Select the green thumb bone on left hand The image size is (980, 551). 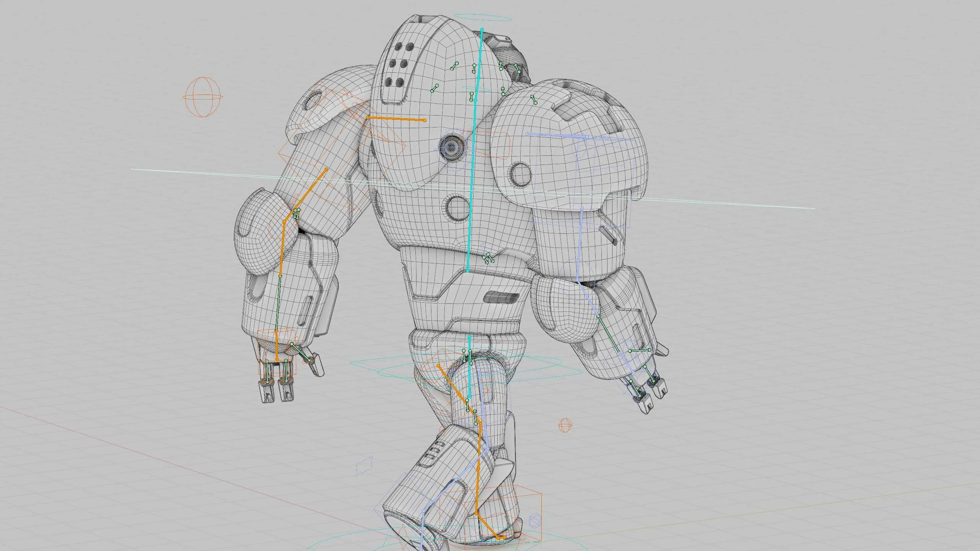[301, 352]
